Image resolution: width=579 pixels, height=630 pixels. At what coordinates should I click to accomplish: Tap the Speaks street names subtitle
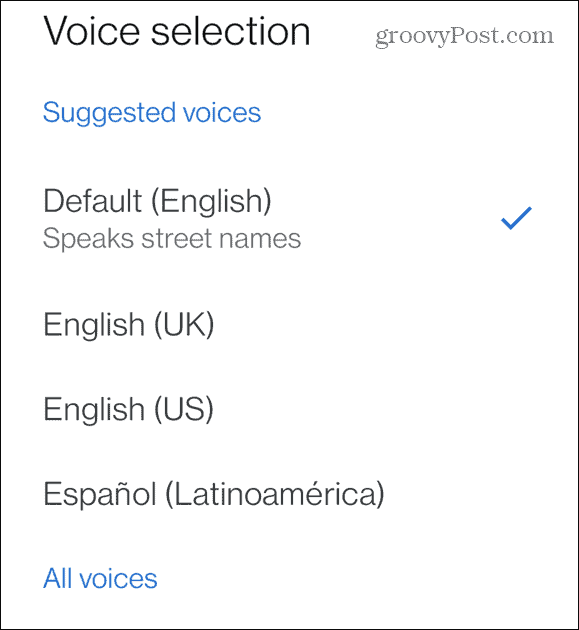coord(172,239)
